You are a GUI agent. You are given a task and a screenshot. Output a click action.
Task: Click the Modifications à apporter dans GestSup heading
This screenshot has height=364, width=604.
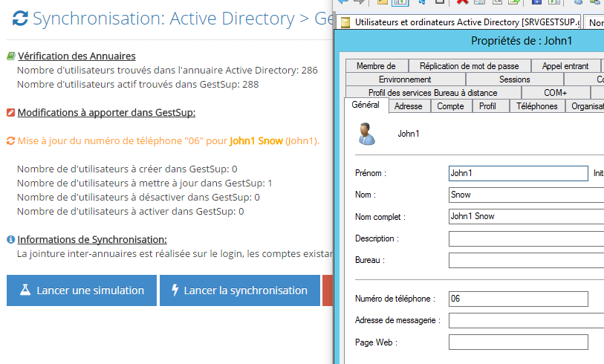pyautogui.click(x=106, y=112)
